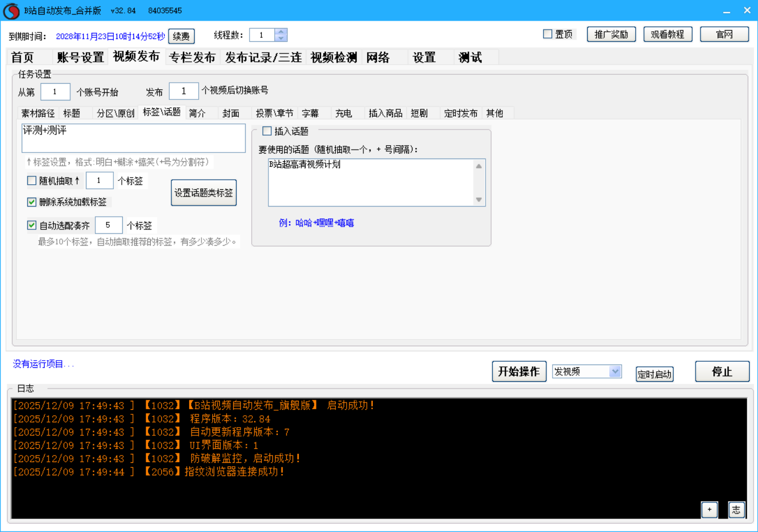Check the 随机抽取 random tags checkbox

click(32, 180)
